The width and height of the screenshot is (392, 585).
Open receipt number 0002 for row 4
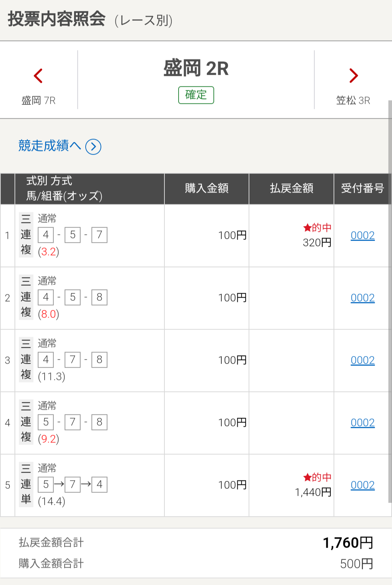pyautogui.click(x=363, y=423)
